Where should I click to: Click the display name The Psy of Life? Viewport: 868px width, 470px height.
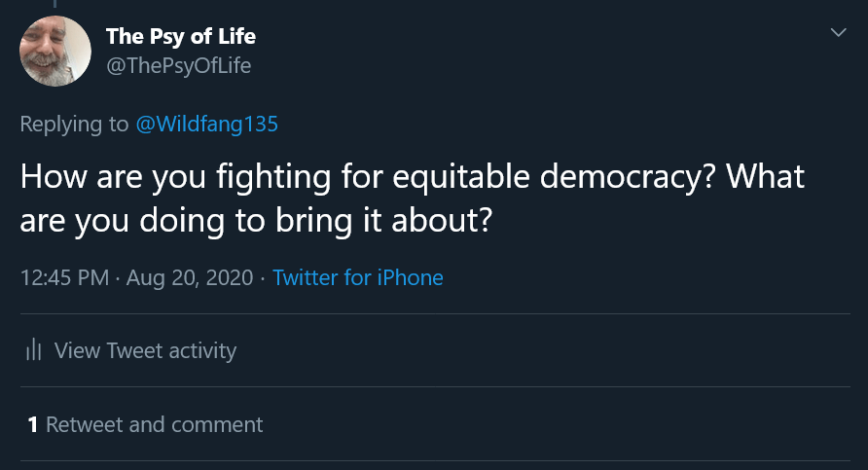tap(180, 37)
